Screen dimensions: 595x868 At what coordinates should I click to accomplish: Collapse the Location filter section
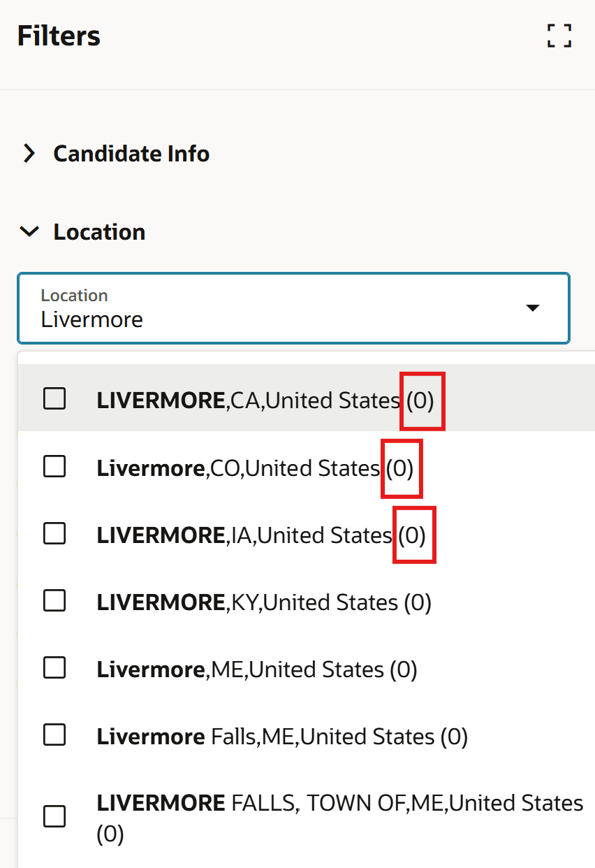coord(29,231)
